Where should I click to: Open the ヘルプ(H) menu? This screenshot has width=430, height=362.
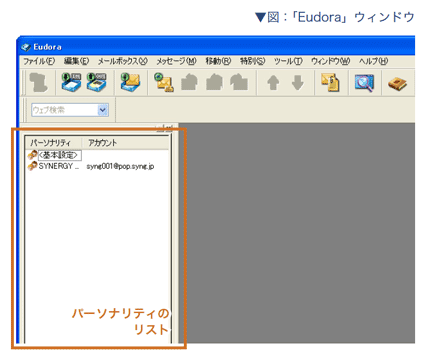(x=373, y=61)
